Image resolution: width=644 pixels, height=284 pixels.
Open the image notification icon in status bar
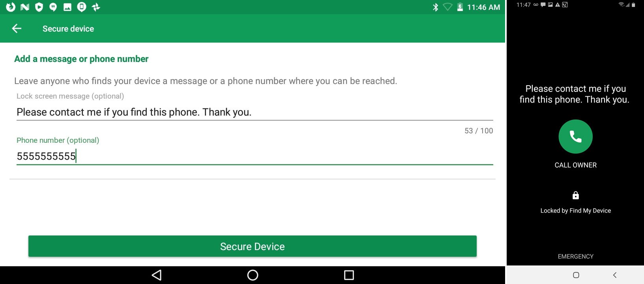[67, 7]
